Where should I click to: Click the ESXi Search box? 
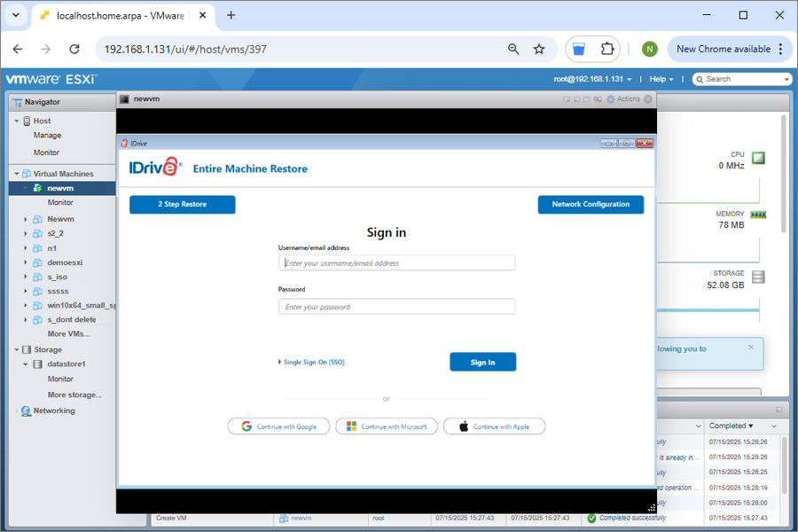[x=742, y=80]
